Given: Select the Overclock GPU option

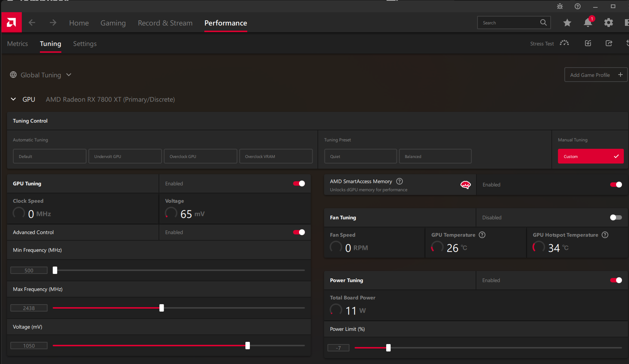Looking at the screenshot, I should tap(200, 156).
